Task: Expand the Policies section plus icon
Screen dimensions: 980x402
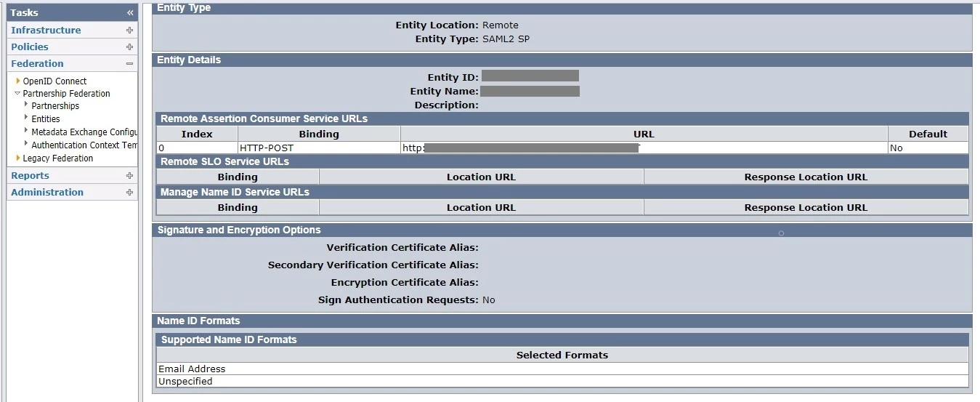Action: 129,47
